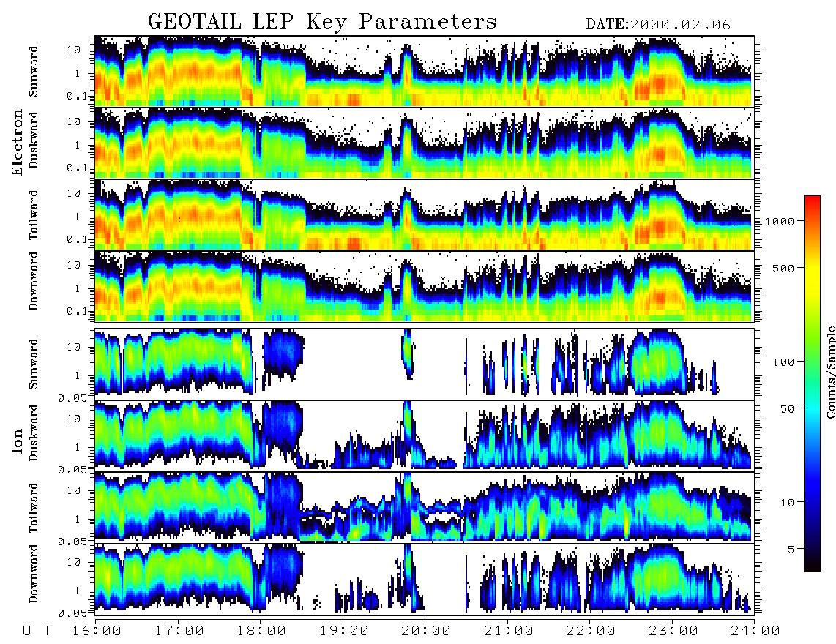
Task: Click the DATE:2000.02.06 label
Action: (x=658, y=25)
